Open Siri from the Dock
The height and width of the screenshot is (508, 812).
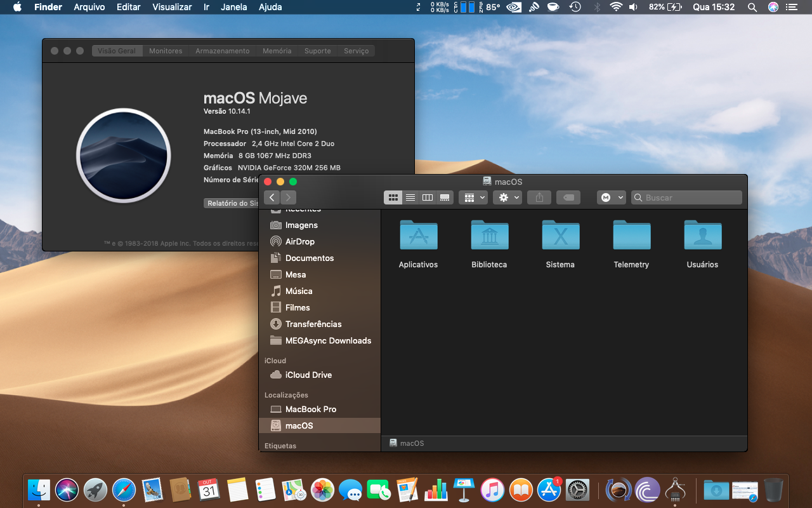click(67, 490)
